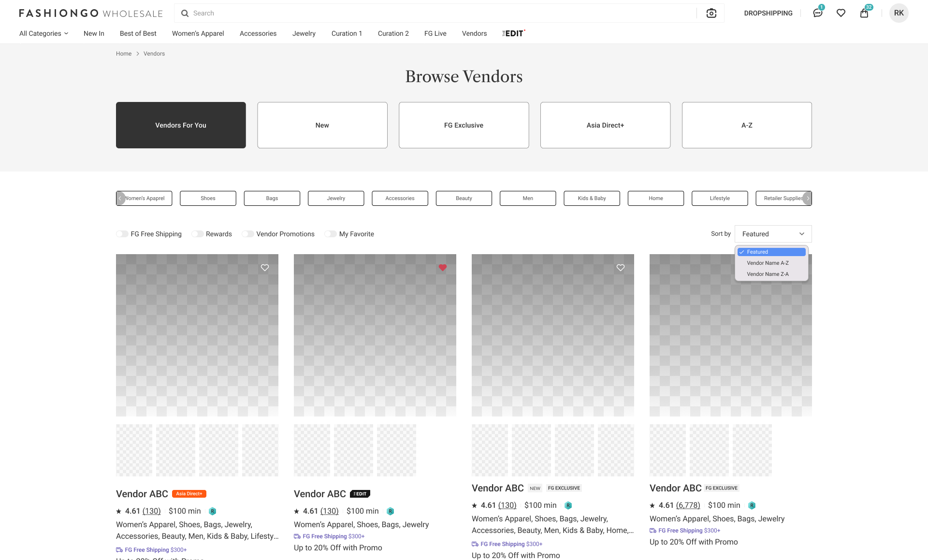
Task: Turn on the Rewards toggle
Action: click(197, 234)
